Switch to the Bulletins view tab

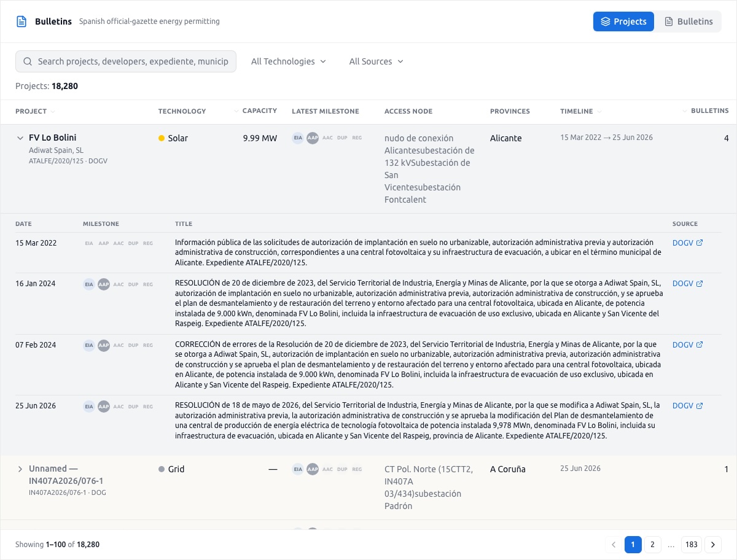(x=688, y=21)
